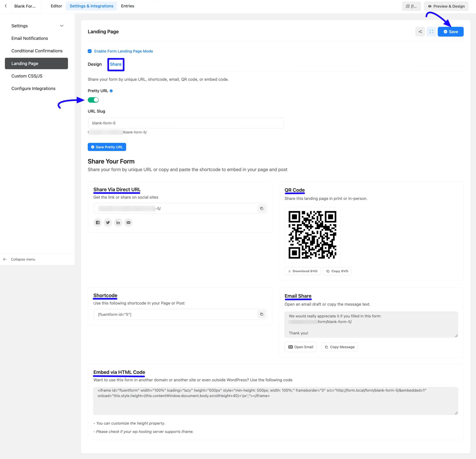
Task: Copy the QR code SVG
Action: [337, 271]
